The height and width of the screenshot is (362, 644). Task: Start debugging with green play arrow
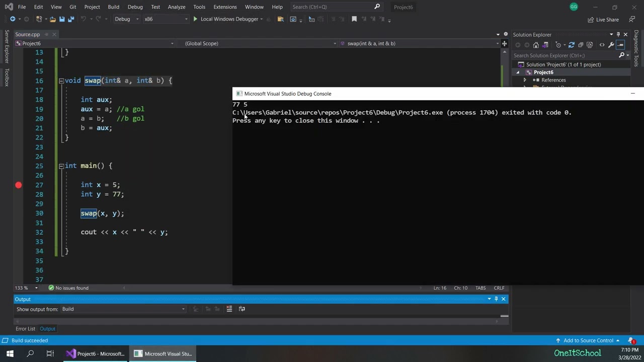195,19
